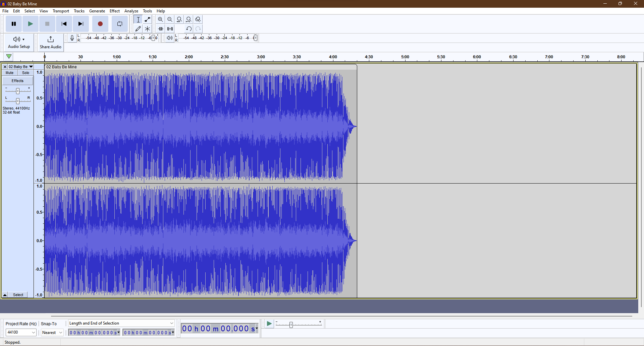Adjust the recording level slider

click(x=154, y=38)
